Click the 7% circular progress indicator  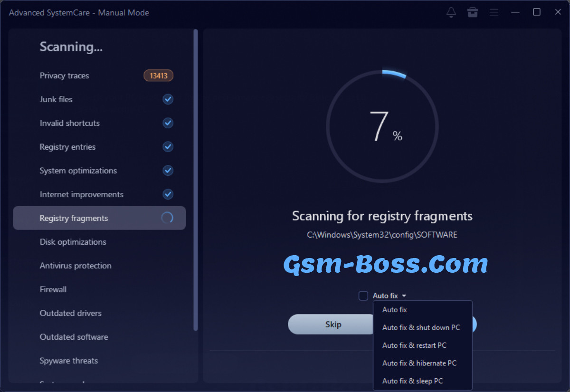(x=382, y=126)
